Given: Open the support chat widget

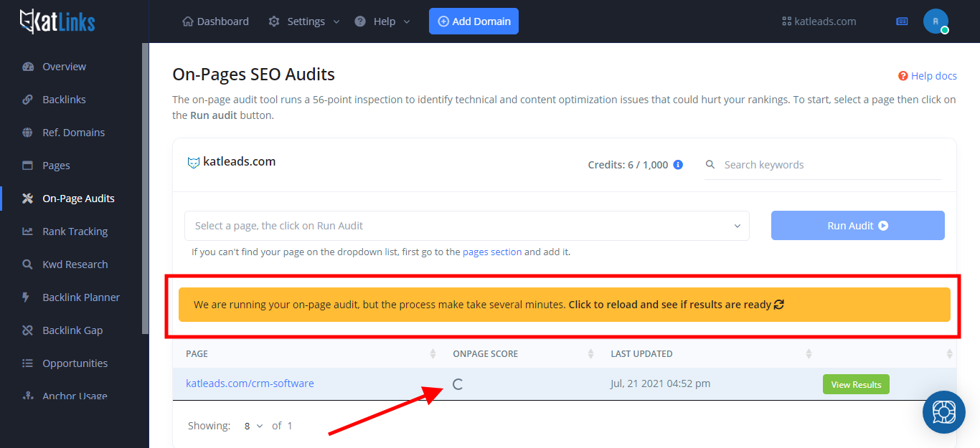Looking at the screenshot, I should click(x=943, y=411).
